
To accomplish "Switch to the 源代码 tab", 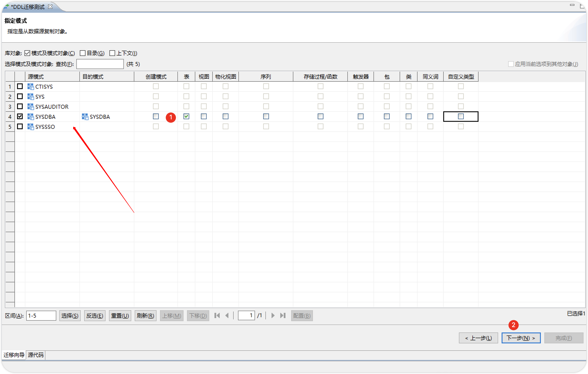I will click(x=36, y=355).
